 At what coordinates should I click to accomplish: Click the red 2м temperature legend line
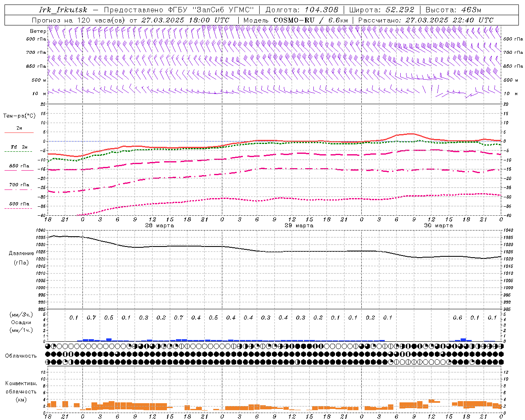[x=19, y=132]
